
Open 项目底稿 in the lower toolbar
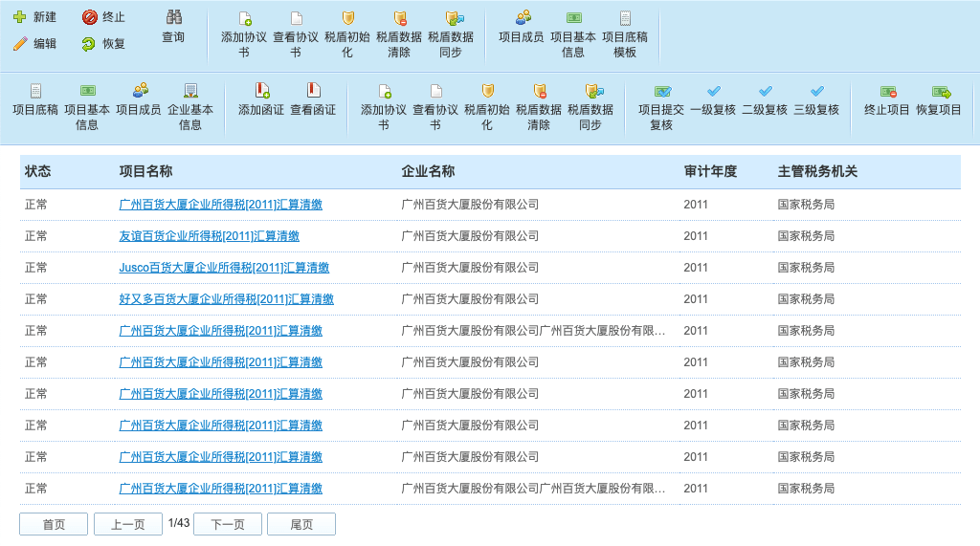35,100
